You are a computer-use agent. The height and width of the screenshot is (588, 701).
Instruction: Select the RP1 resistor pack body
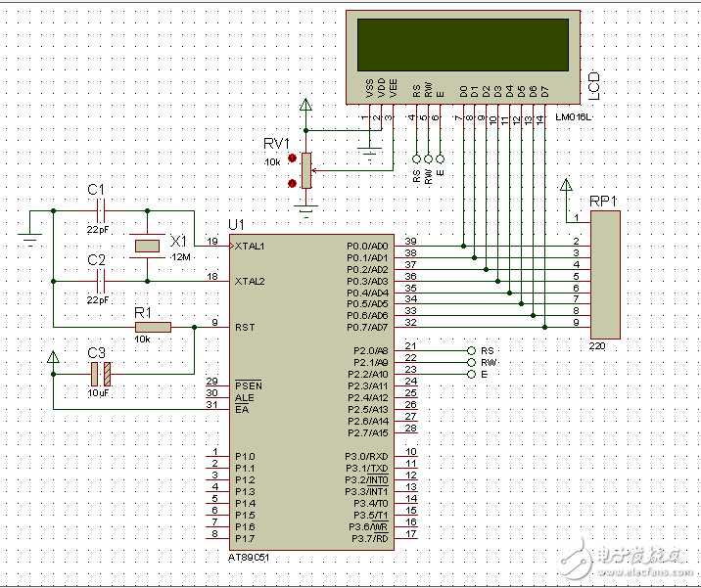click(x=605, y=275)
